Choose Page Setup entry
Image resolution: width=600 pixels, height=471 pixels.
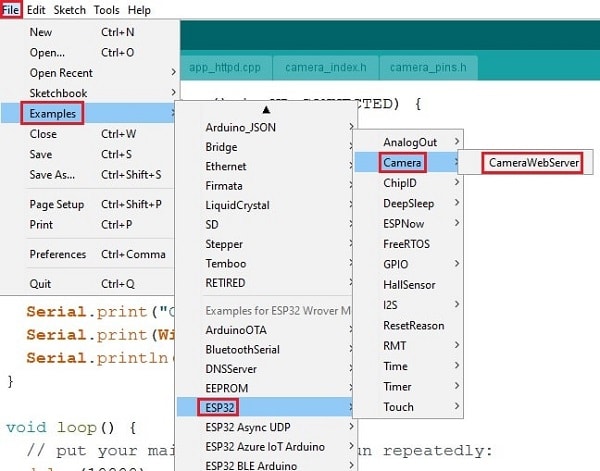click(x=90, y=204)
